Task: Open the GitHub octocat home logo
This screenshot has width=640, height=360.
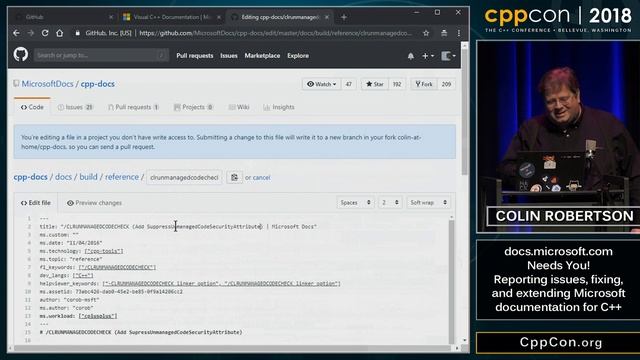Action: [x=20, y=55]
